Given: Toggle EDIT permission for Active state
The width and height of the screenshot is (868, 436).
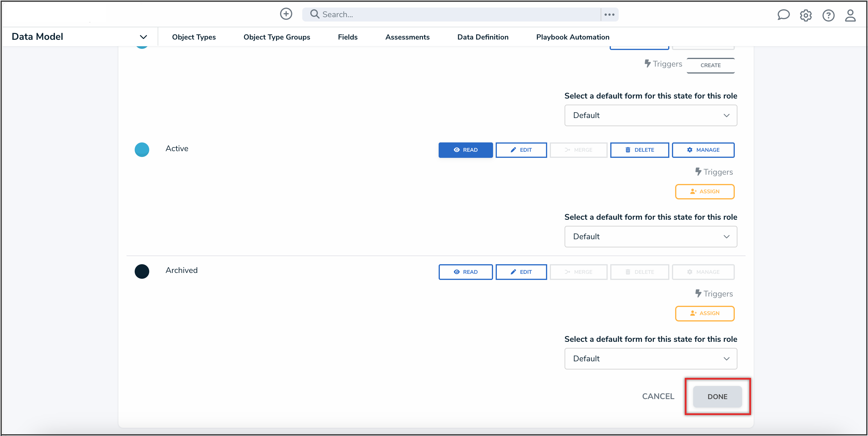Looking at the screenshot, I should coord(521,150).
